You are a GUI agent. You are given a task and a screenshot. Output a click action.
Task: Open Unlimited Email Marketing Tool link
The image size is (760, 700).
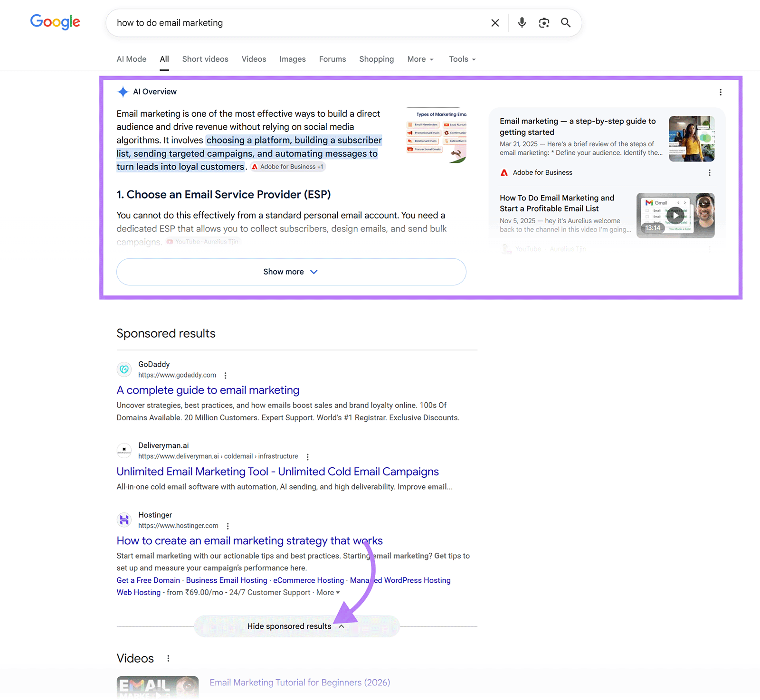click(277, 472)
